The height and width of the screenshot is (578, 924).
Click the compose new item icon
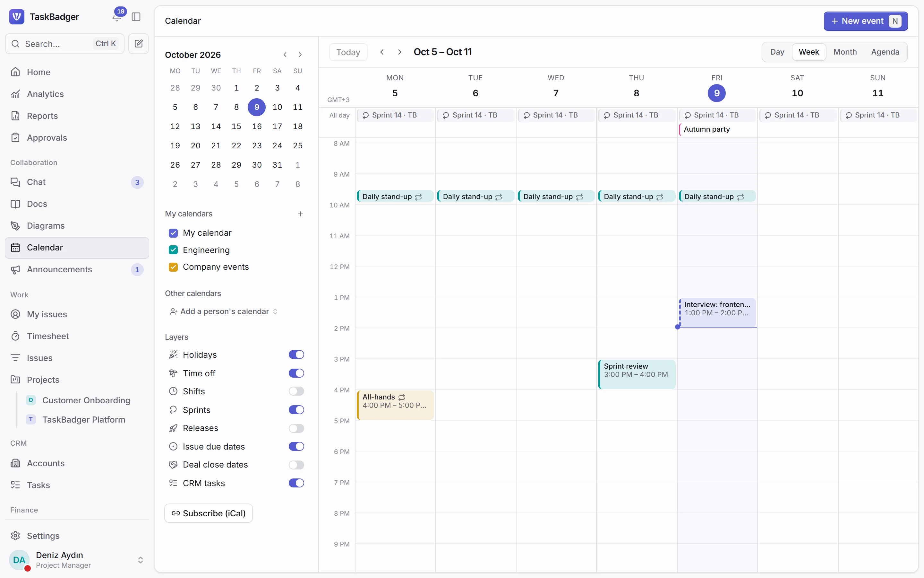click(139, 44)
